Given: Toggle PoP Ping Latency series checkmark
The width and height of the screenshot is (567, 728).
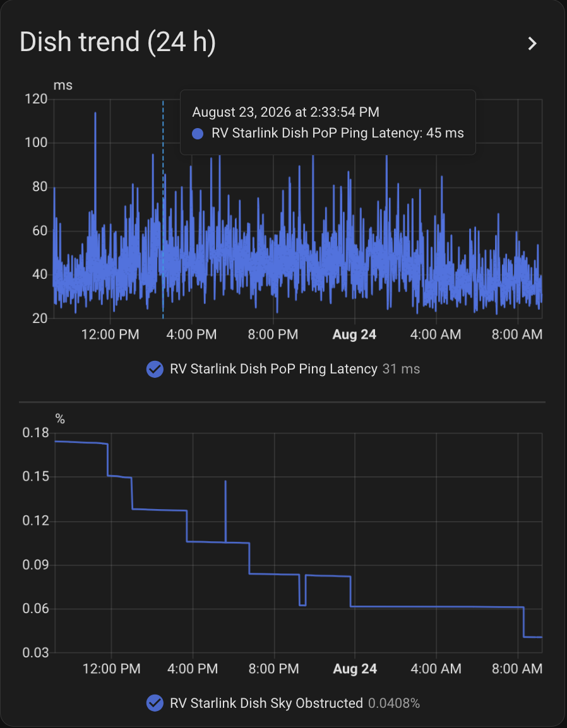Looking at the screenshot, I should click(155, 369).
